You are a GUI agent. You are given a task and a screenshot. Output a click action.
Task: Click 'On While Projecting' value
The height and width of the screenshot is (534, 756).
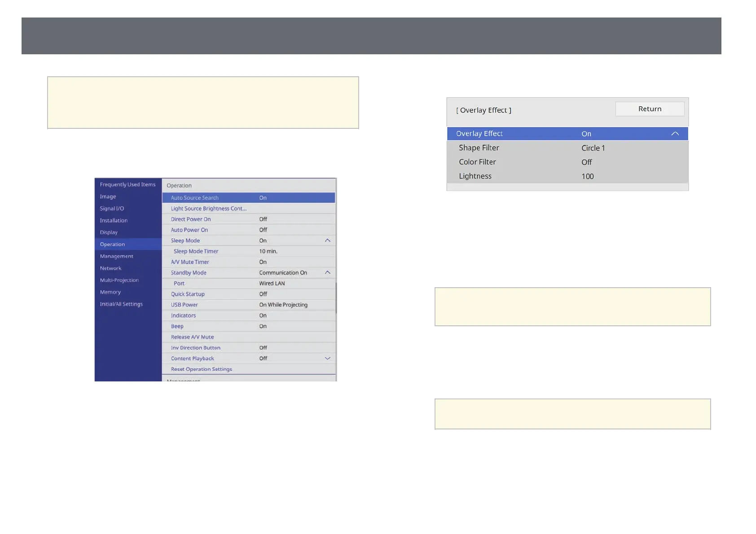[283, 305]
